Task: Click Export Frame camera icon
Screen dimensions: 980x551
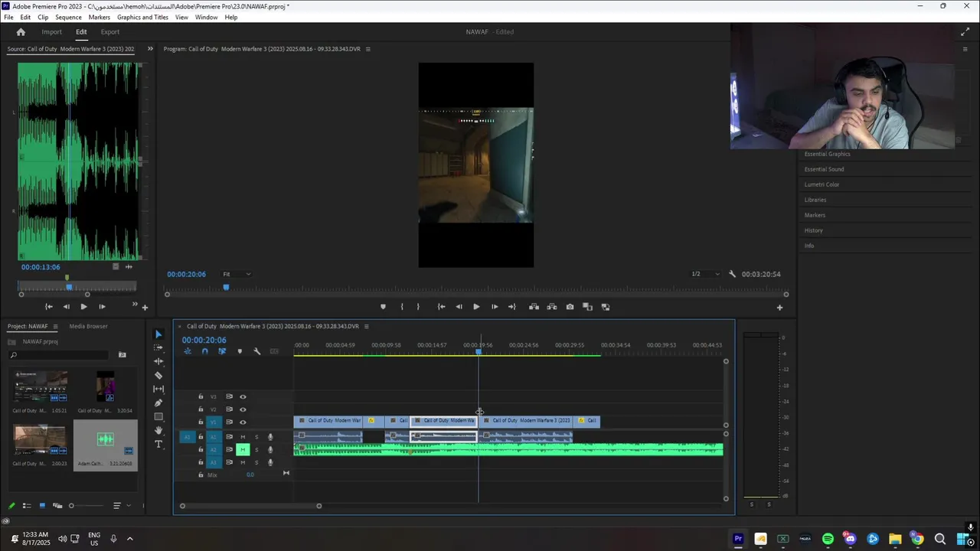Action: 570,307
